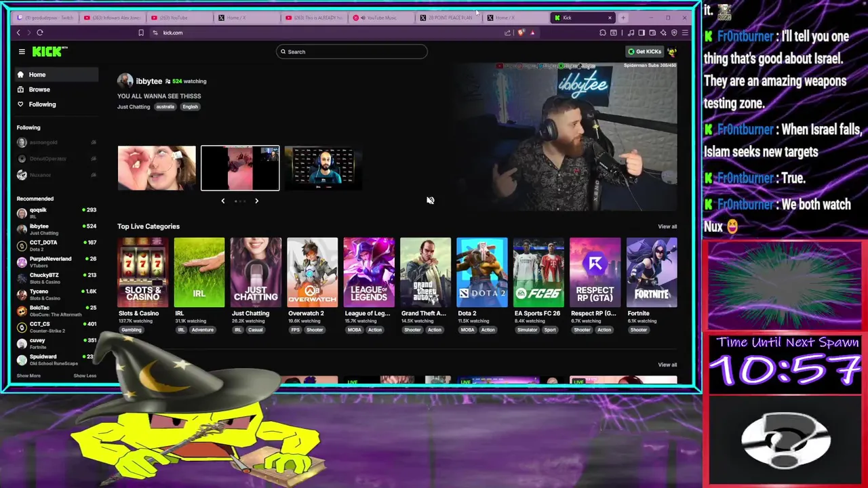Click the Kick search field
Viewport: 868px width, 488px height.
pos(352,52)
